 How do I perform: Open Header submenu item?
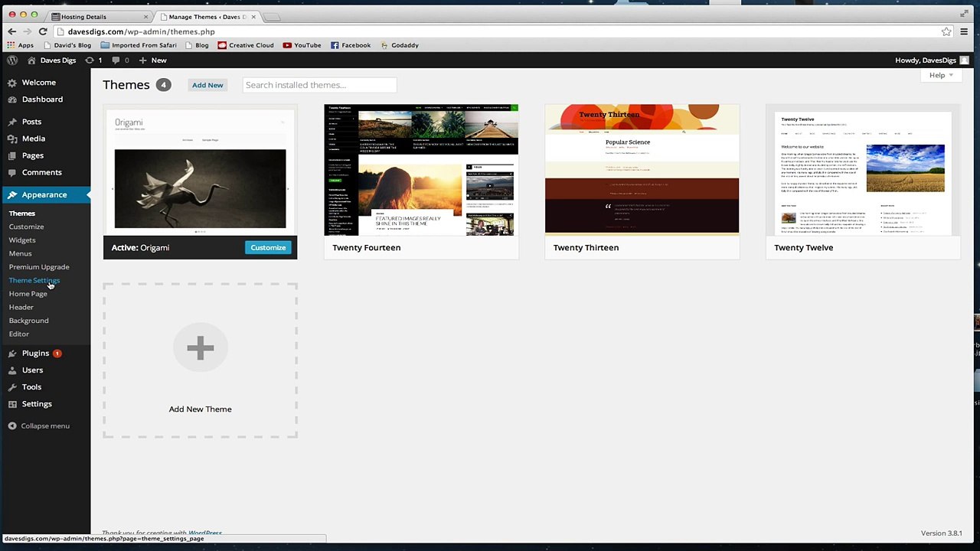pos(21,307)
